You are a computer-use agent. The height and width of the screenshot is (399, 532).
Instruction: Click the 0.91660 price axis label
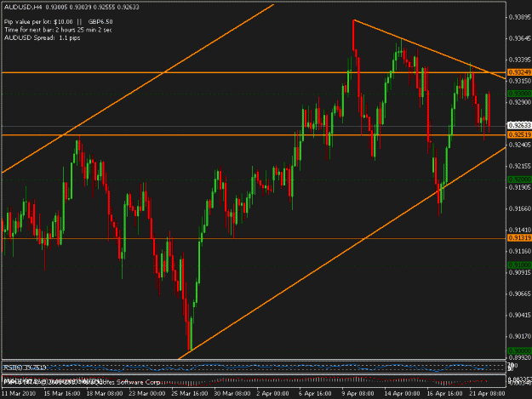coord(520,208)
